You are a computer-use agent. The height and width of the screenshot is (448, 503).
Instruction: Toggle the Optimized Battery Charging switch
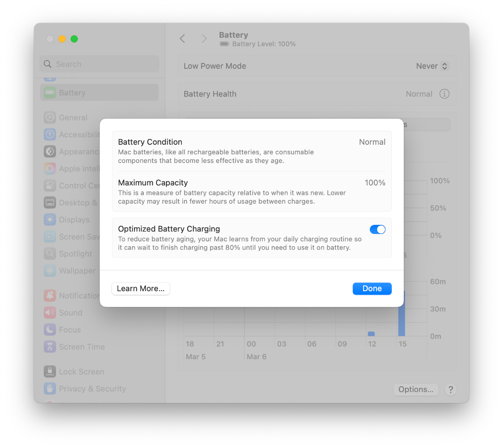(377, 229)
